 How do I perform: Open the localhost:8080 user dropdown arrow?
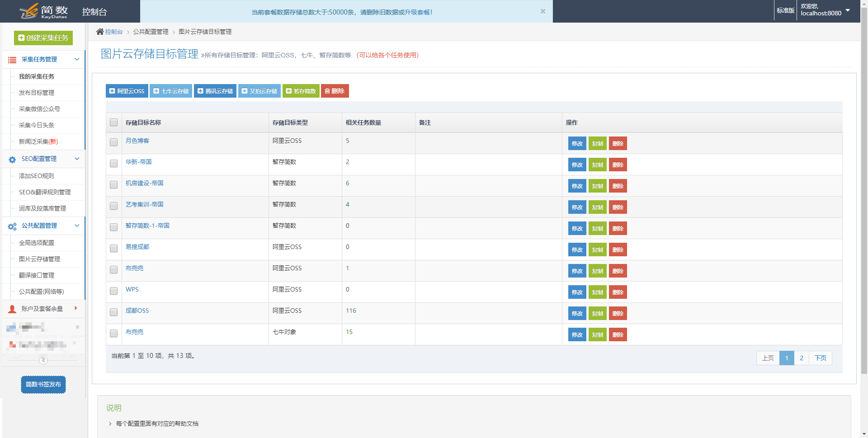click(x=848, y=10)
